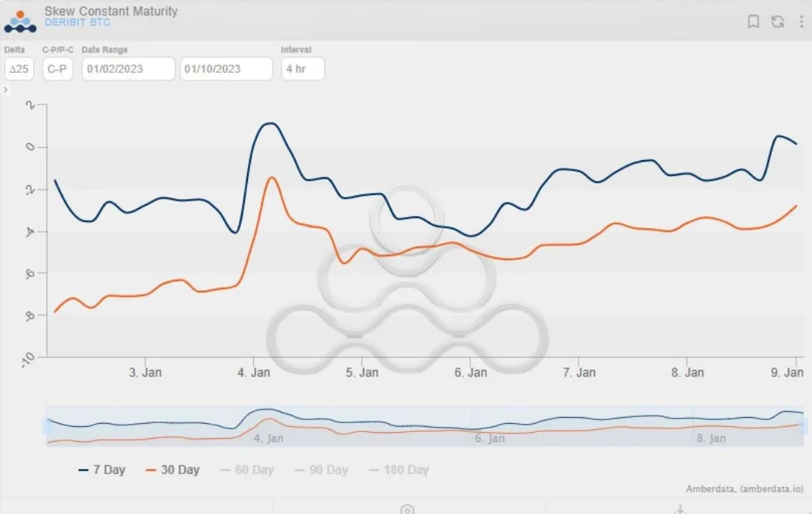Screen dimensions: 812x514
Task: Toggle the 7 Day series legend
Action: click(x=102, y=470)
